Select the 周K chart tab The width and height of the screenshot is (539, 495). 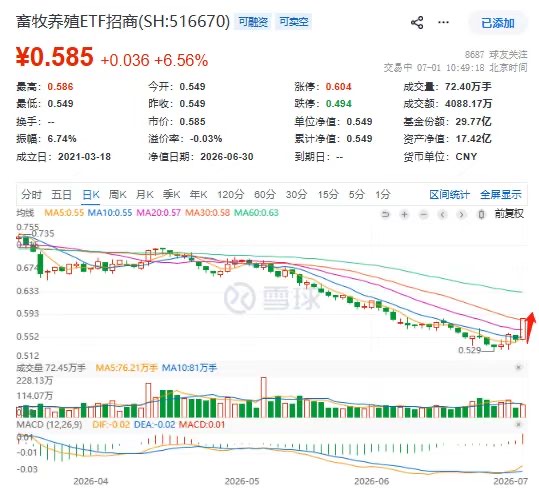coord(117,195)
